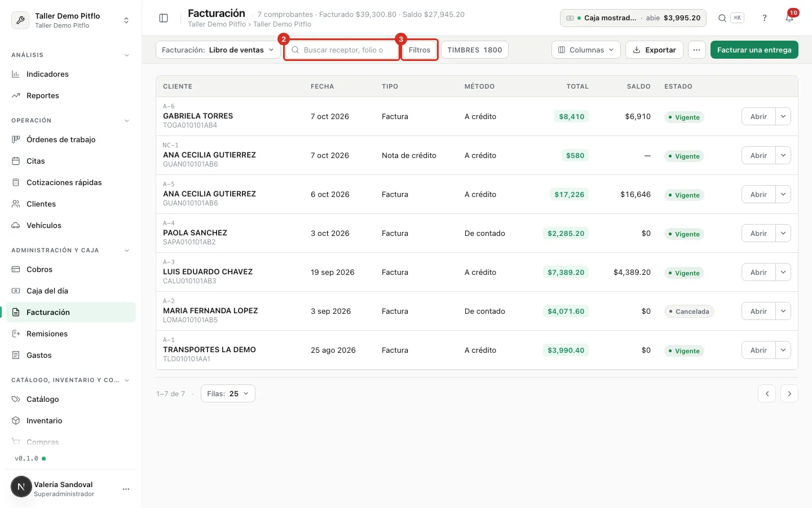Screen dimensions: 812x508
Task: Go to the previous page arrow
Action: click(767, 393)
